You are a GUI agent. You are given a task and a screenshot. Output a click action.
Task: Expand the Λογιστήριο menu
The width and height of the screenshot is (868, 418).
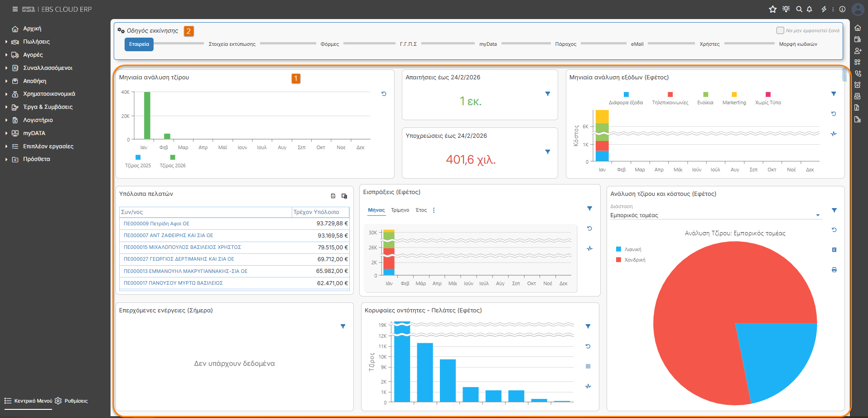[x=38, y=120]
